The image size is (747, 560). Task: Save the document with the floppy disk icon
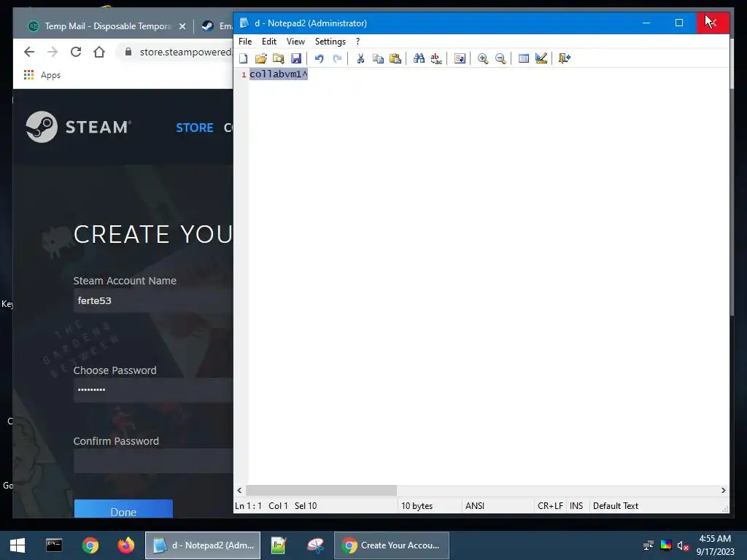tap(296, 58)
